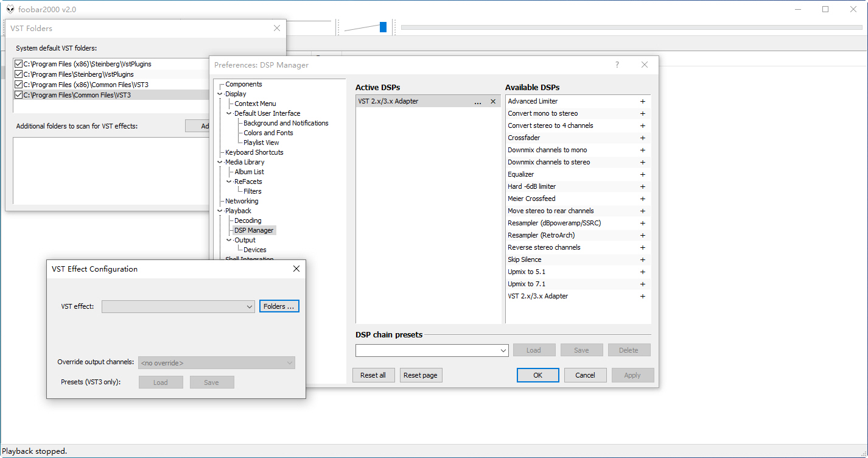Add Convert stereo to 4 channels plus
868x458 pixels.
642,125
